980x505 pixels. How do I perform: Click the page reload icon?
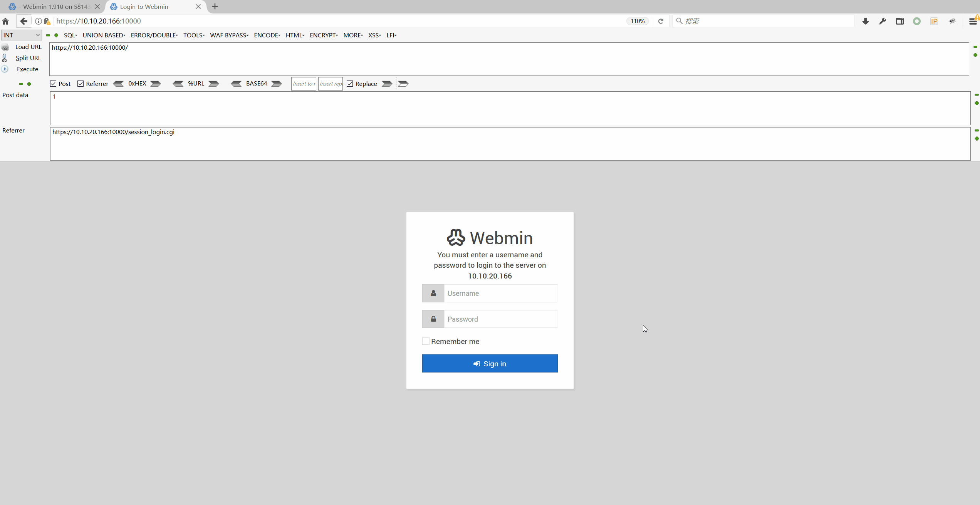(x=661, y=21)
